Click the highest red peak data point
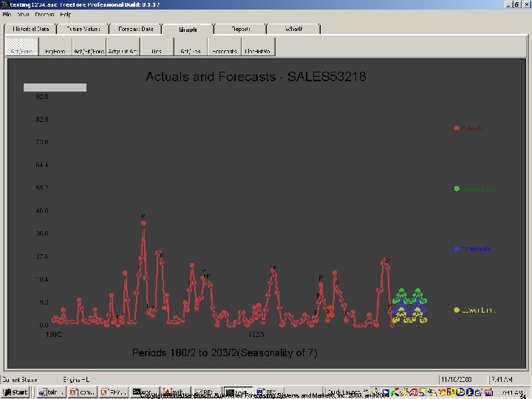 (x=143, y=223)
